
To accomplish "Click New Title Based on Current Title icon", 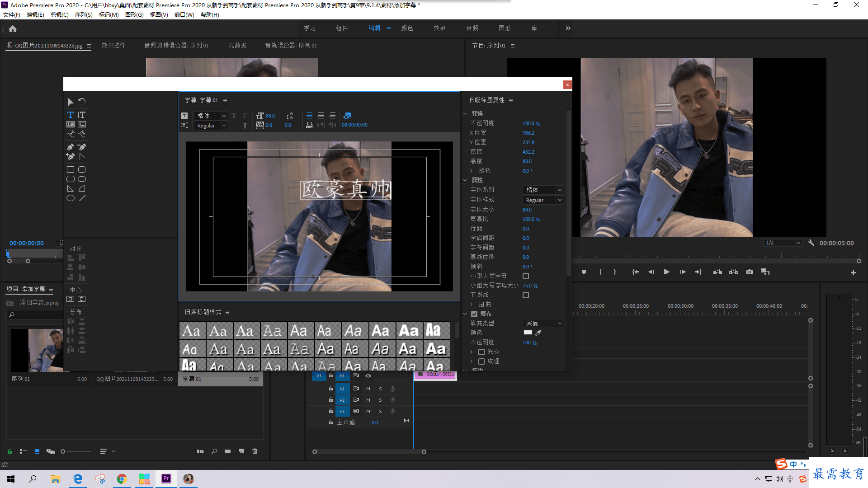I will click(184, 116).
